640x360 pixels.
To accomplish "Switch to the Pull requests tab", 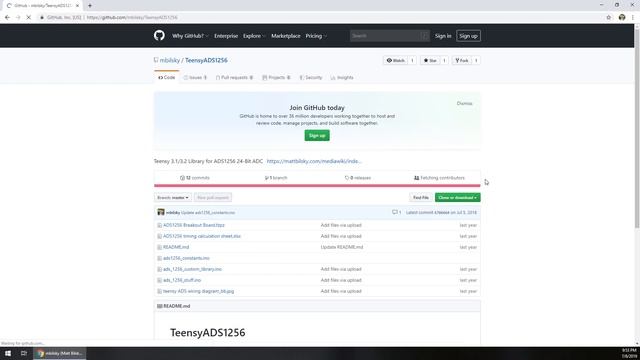I will coord(235,77).
